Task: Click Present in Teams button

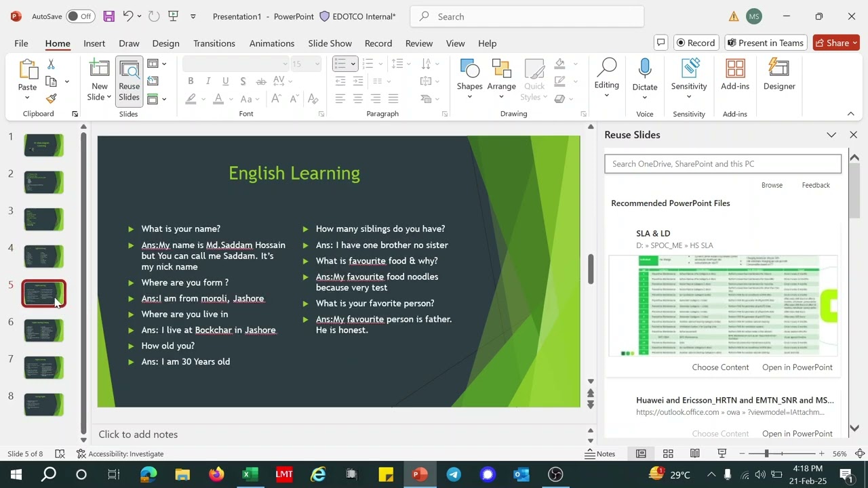Action: click(x=765, y=43)
